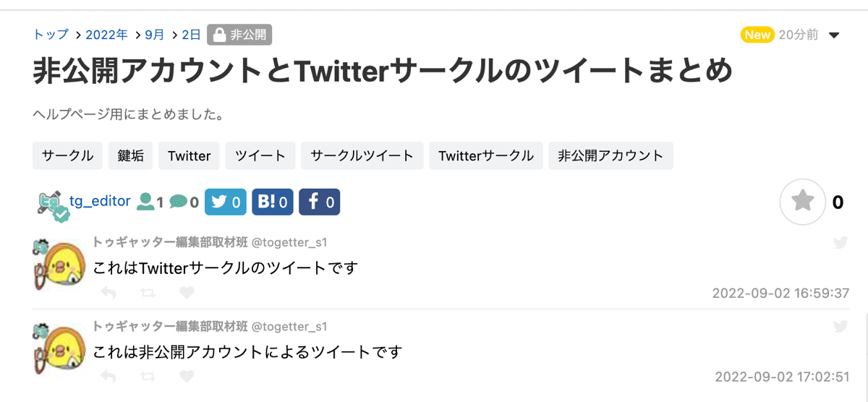Image resolution: width=868 pixels, height=402 pixels.
Task: Select the 鍵垢 tag
Action: [130, 155]
